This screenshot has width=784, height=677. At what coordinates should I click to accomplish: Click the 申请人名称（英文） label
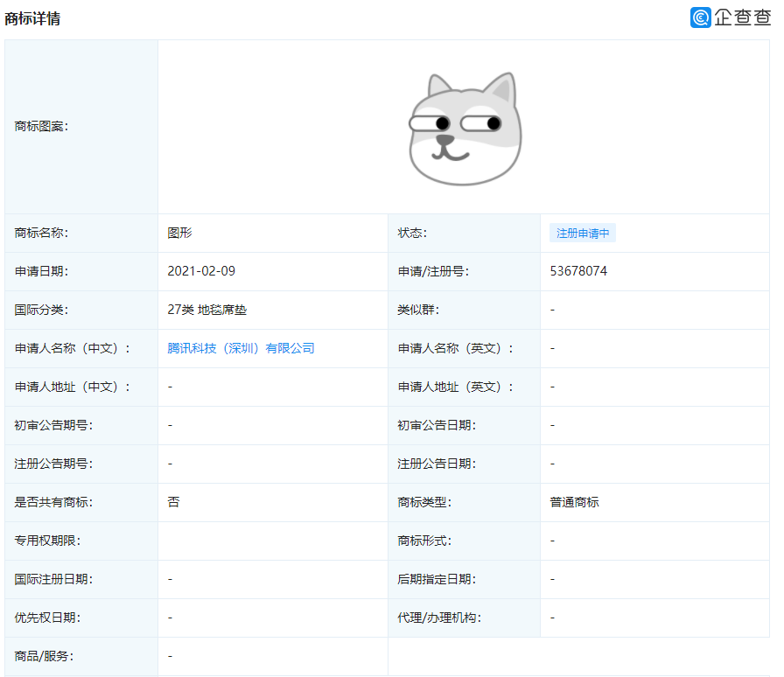(x=456, y=348)
